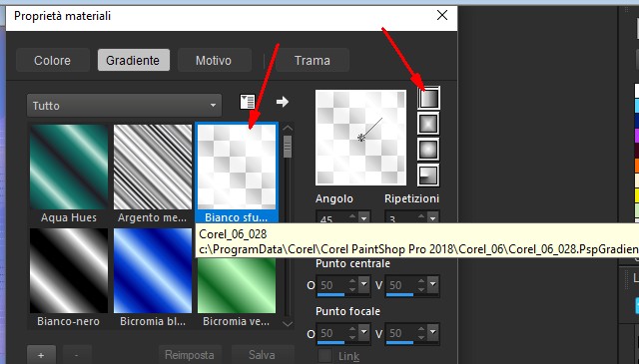Image resolution: width=639 pixels, height=364 pixels.
Task: Click Punto centrale O value field
Action: [x=332, y=285]
